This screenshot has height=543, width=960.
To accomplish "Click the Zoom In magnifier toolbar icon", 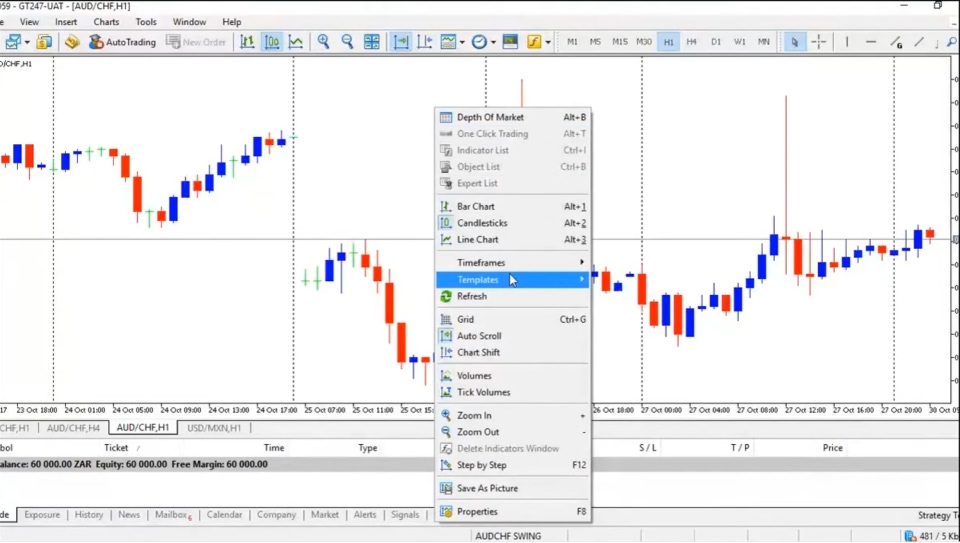I will click(x=323, y=42).
